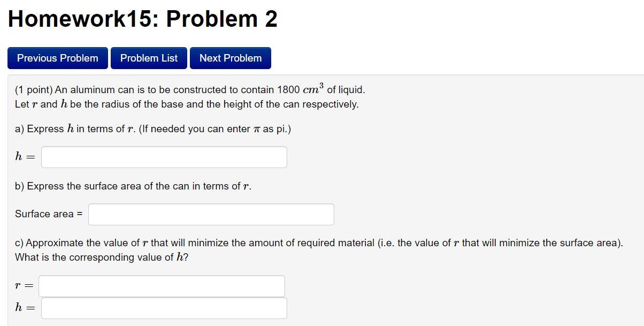Return to the previous homework problem
This screenshot has width=644, height=326.
click(57, 58)
